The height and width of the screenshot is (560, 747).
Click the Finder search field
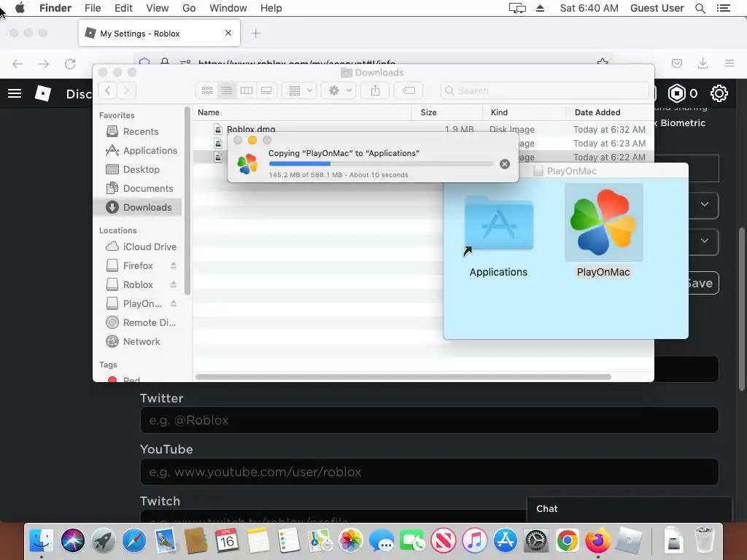pyautogui.click(x=544, y=90)
